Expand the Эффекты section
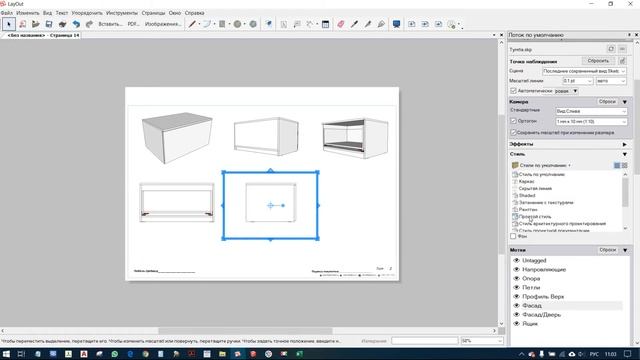 point(624,144)
